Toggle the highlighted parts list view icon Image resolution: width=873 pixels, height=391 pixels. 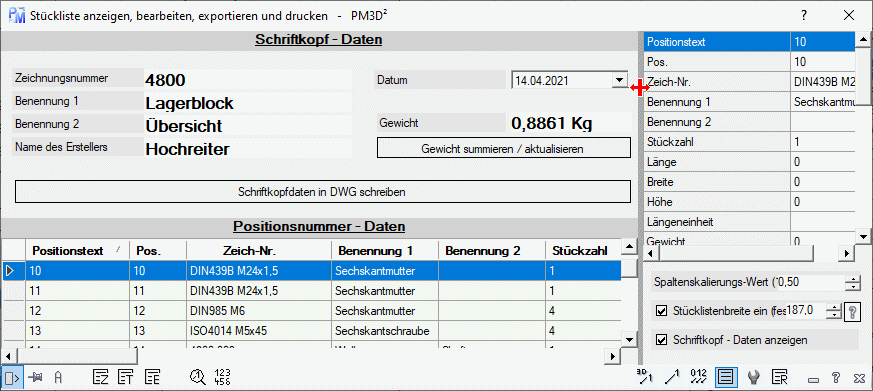(x=726, y=378)
